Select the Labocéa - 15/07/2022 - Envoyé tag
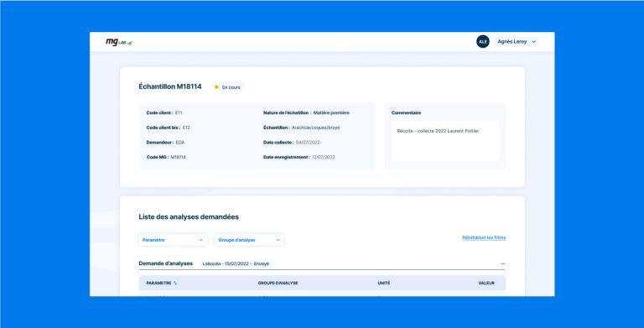644x328 pixels. (236, 264)
